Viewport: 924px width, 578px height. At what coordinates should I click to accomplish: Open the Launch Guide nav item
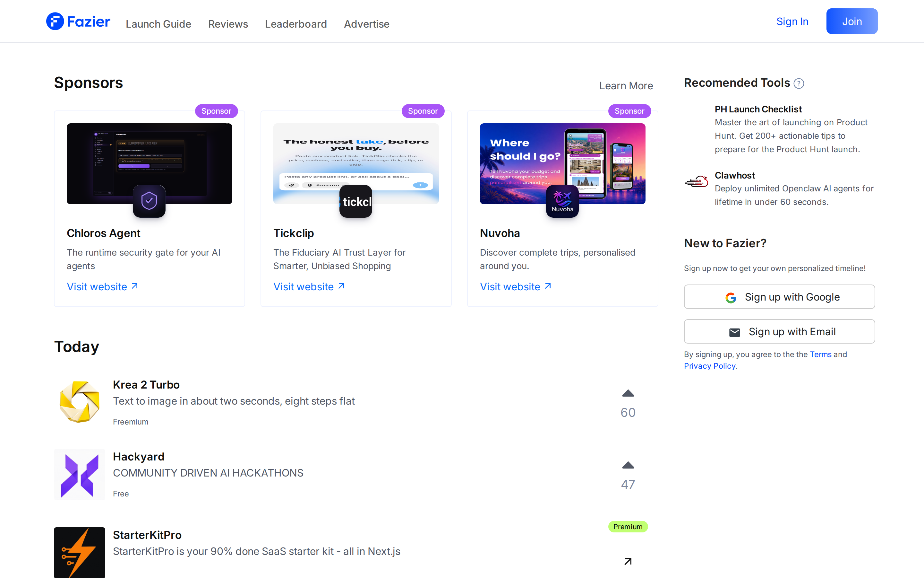[158, 24]
